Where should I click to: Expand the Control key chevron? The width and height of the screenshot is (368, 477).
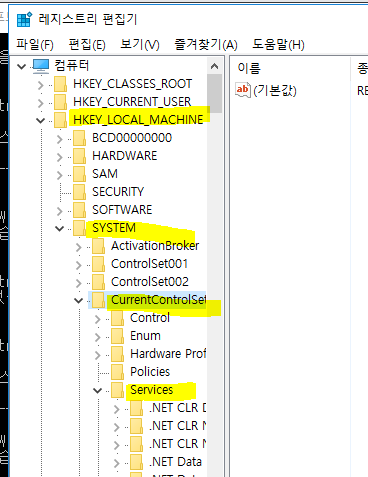98,319
